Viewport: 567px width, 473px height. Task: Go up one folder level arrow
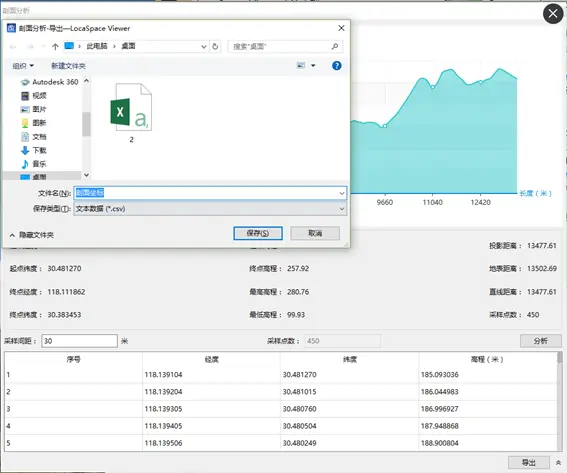[x=55, y=46]
